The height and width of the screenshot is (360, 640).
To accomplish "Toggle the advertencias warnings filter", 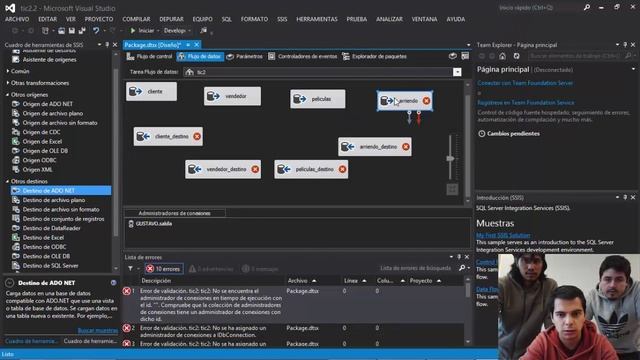I will click(x=211, y=269).
